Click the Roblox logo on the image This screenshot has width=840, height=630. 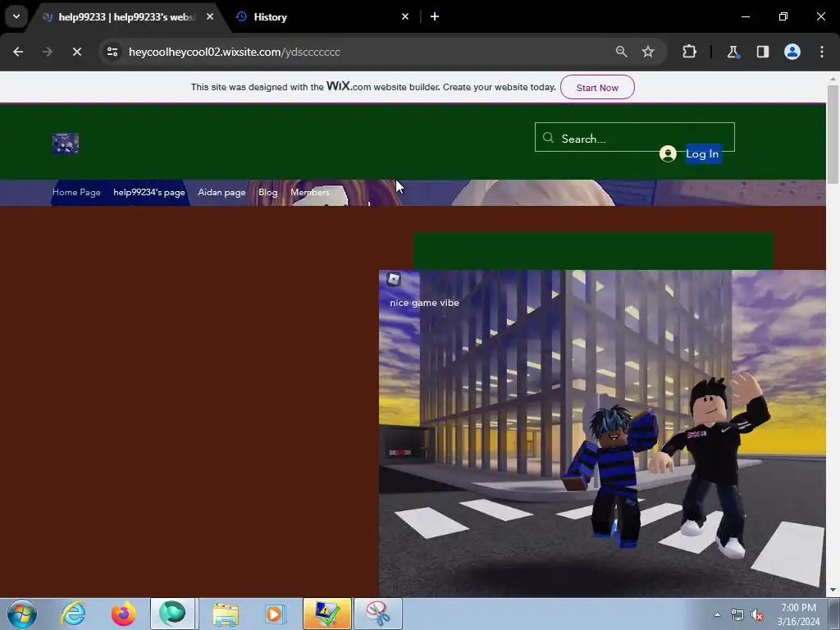[x=394, y=279]
